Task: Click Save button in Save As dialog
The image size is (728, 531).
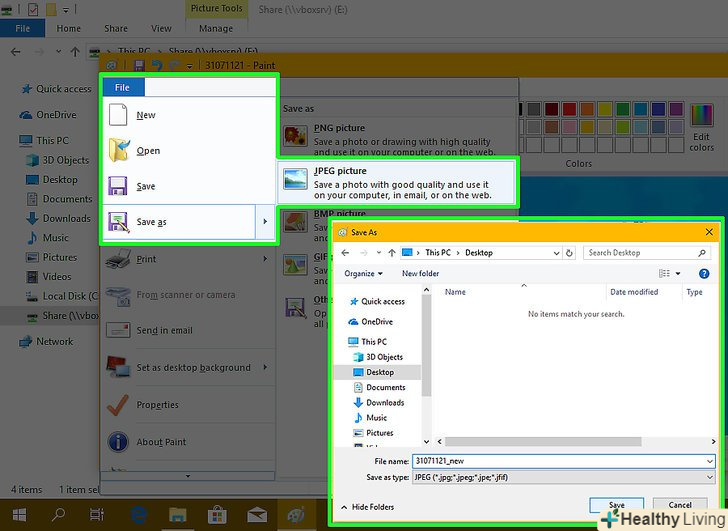Action: tap(617, 505)
